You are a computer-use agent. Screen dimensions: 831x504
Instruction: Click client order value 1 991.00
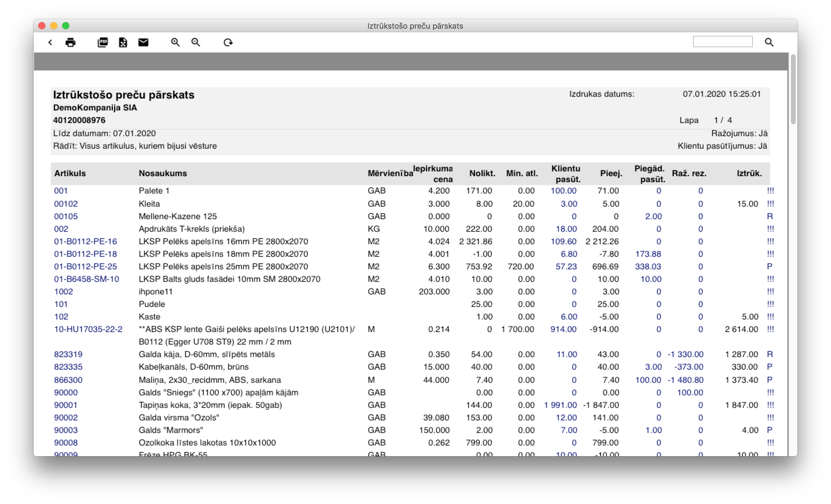(560, 405)
